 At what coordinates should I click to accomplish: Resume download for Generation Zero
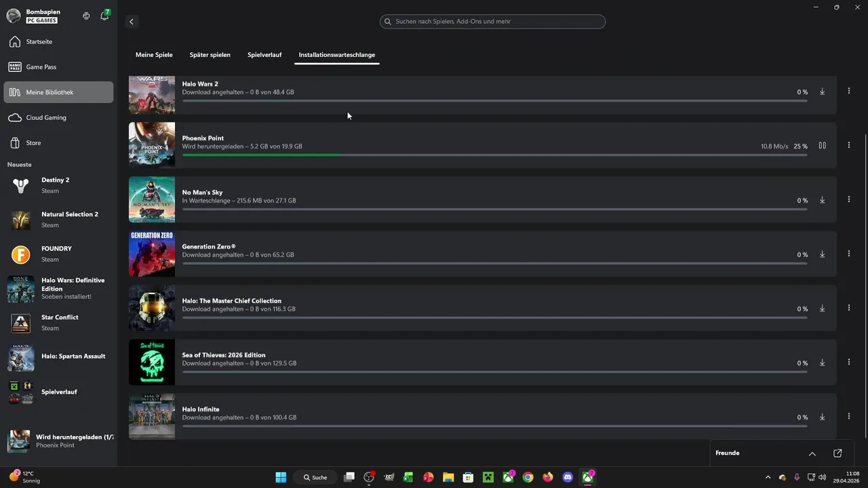(x=822, y=254)
